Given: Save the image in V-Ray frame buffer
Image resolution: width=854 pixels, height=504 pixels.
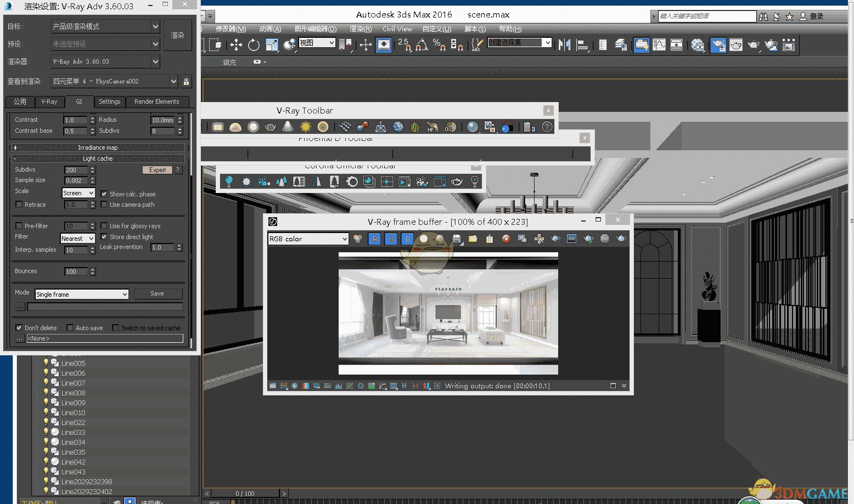Looking at the screenshot, I should click(x=457, y=239).
